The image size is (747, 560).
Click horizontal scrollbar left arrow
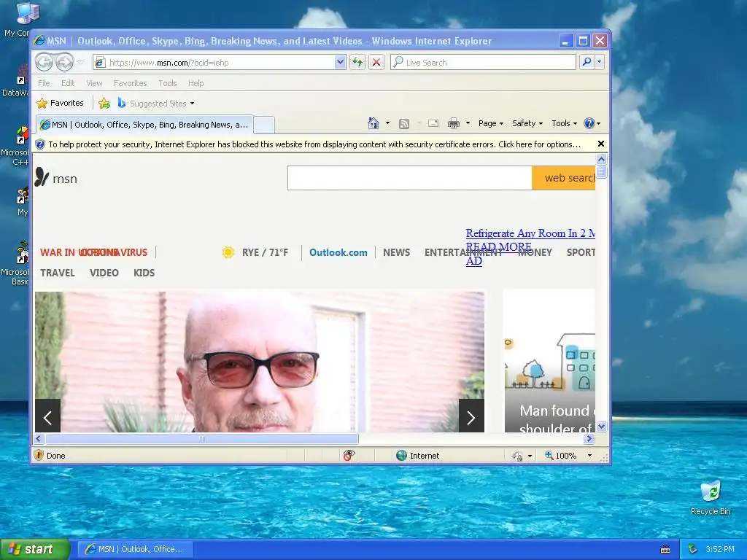(39, 438)
